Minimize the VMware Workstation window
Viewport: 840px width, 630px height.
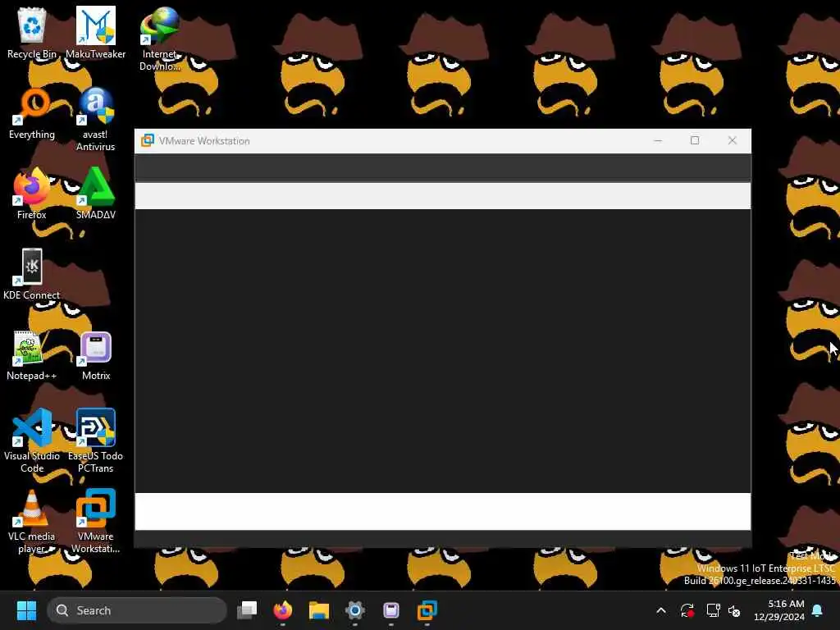[658, 140]
